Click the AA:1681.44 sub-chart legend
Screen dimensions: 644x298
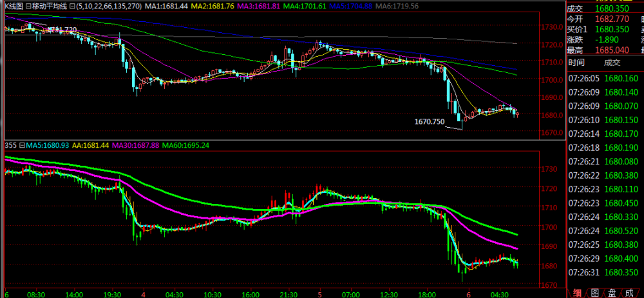tap(91, 145)
